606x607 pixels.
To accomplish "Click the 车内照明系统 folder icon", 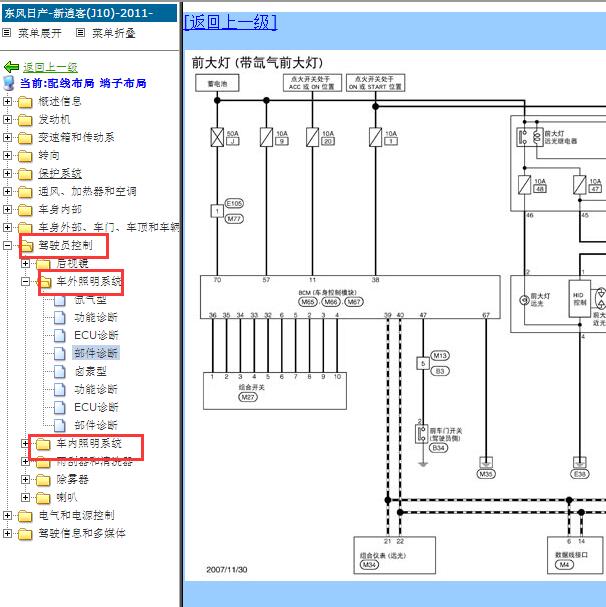I will pyautogui.click(x=43, y=444).
